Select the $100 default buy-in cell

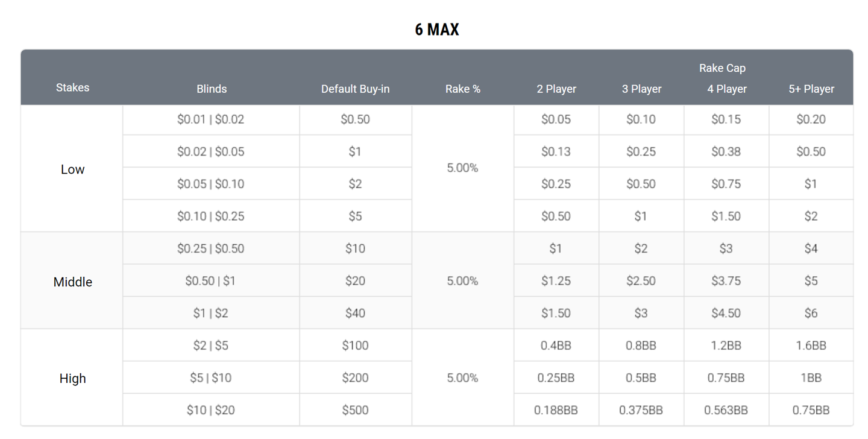pos(355,346)
